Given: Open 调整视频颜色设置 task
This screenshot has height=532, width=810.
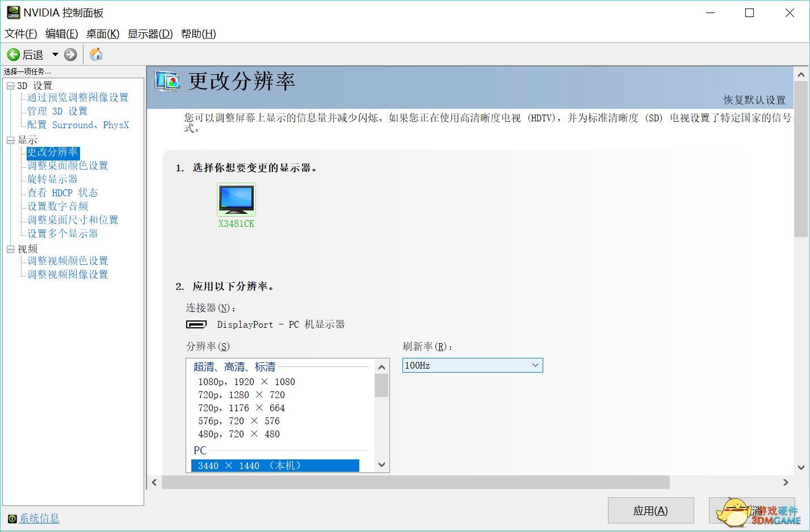Looking at the screenshot, I should [68, 261].
